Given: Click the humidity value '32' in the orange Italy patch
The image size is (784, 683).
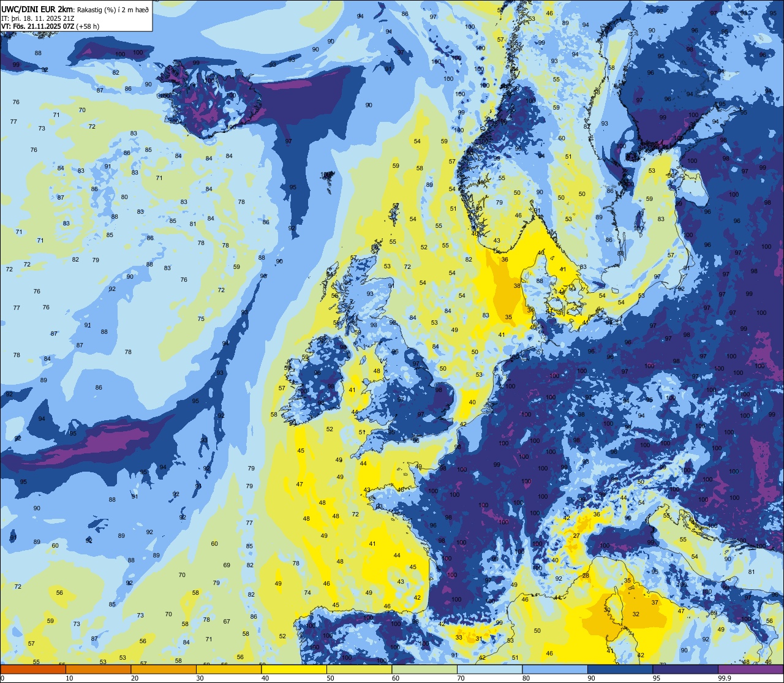Looking at the screenshot, I should coord(636,614).
